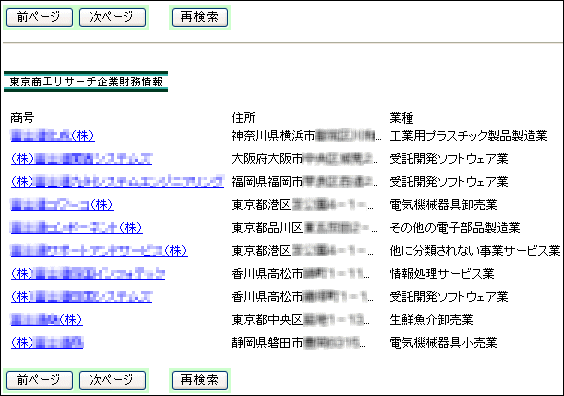Click the 東京商工リサーチ企業財務情報 heading
The image size is (564, 396).
(x=86, y=82)
